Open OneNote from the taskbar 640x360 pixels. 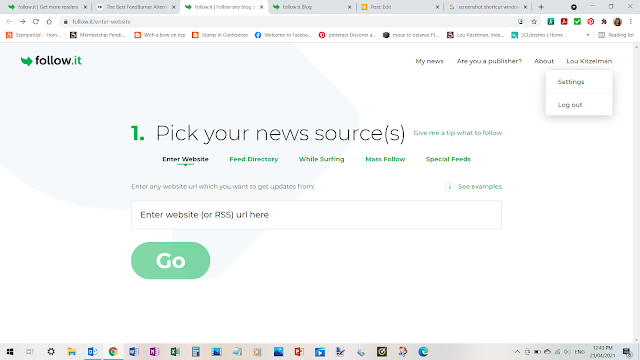click(x=154, y=351)
